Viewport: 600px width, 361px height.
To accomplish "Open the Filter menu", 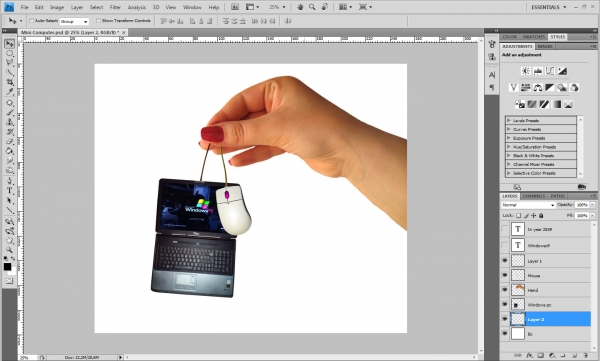I will pyautogui.click(x=115, y=7).
